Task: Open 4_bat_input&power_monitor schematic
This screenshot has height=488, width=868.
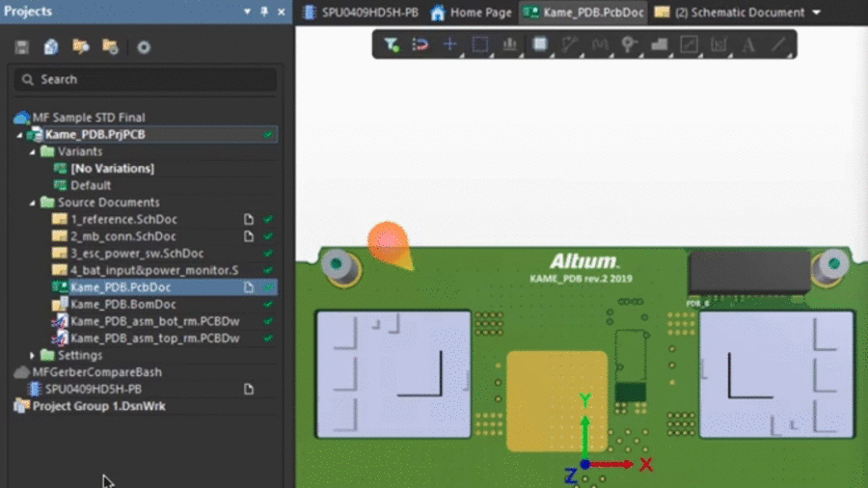Action: click(x=154, y=271)
